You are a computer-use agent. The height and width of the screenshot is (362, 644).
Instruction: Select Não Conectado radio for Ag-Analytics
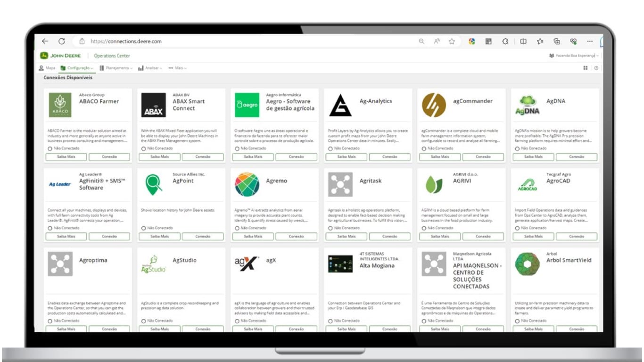pos(330,148)
